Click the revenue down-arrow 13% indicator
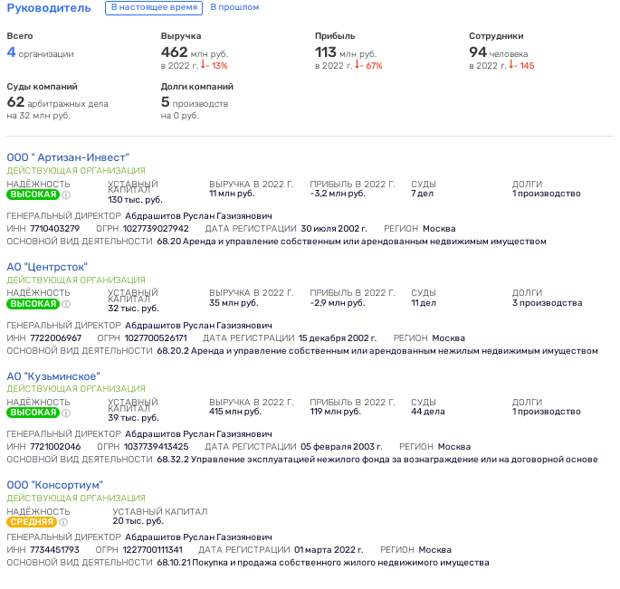The height and width of the screenshot is (589, 620). pyautogui.click(x=214, y=66)
